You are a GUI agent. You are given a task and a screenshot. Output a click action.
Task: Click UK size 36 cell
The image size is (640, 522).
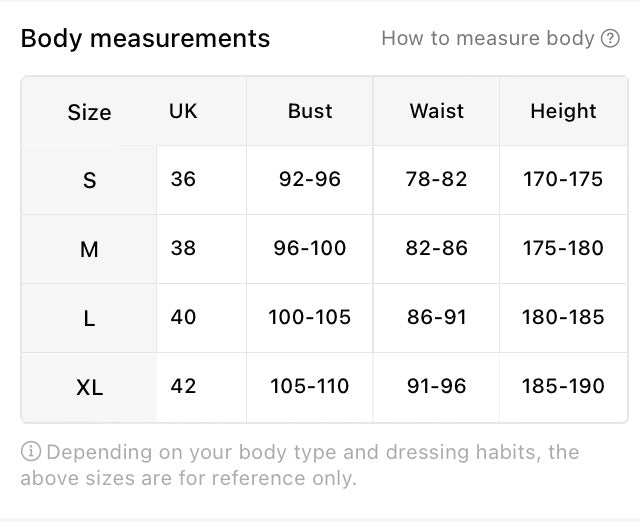(x=183, y=179)
